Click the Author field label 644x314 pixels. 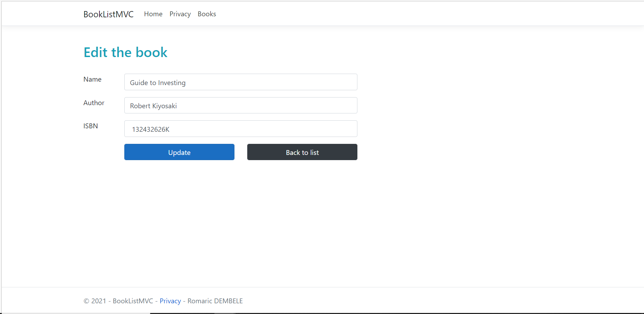94,103
